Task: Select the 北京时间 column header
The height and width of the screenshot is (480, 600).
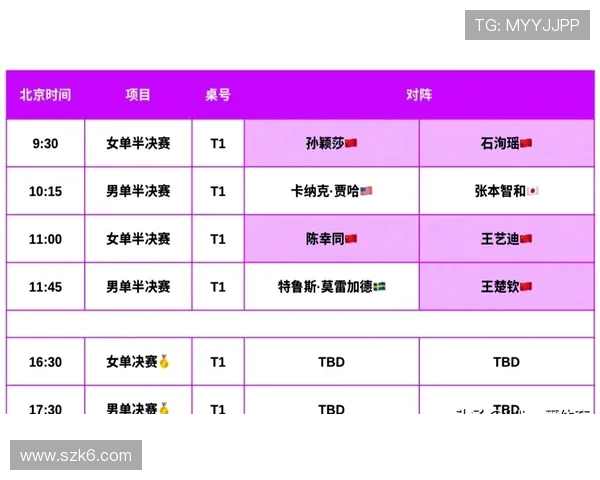Action: click(x=45, y=95)
